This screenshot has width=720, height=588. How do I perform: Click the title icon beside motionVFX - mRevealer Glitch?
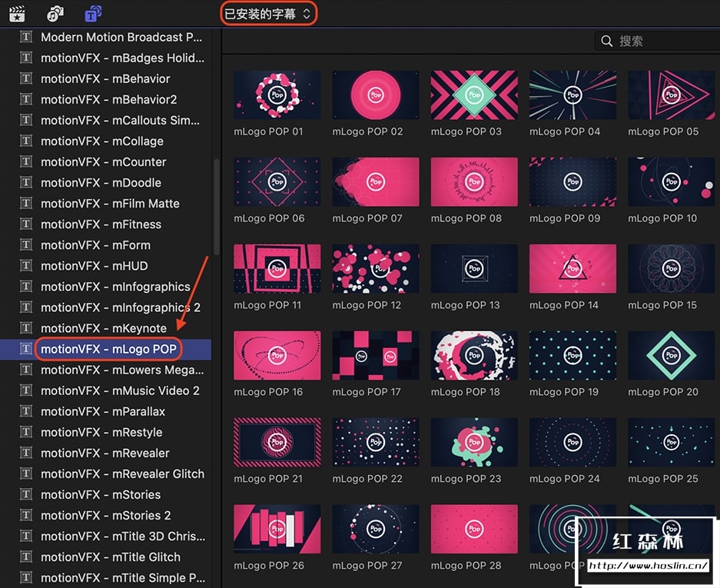[x=26, y=473]
